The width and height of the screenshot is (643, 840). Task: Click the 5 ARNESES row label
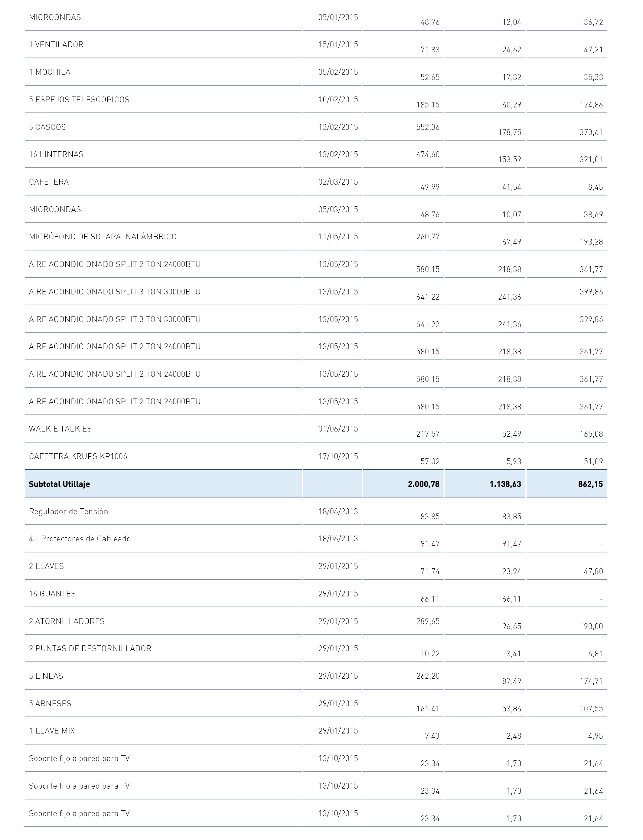tap(50, 703)
